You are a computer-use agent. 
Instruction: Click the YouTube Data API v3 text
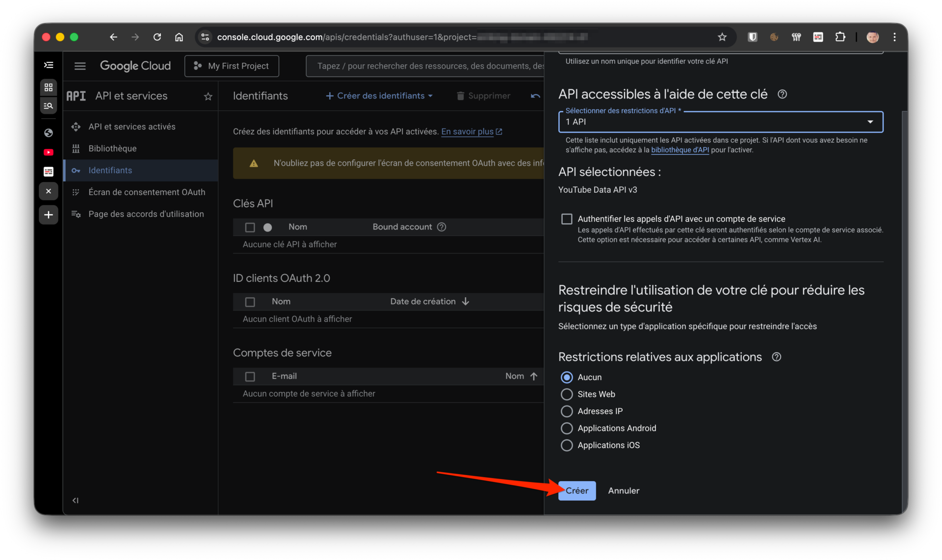598,190
